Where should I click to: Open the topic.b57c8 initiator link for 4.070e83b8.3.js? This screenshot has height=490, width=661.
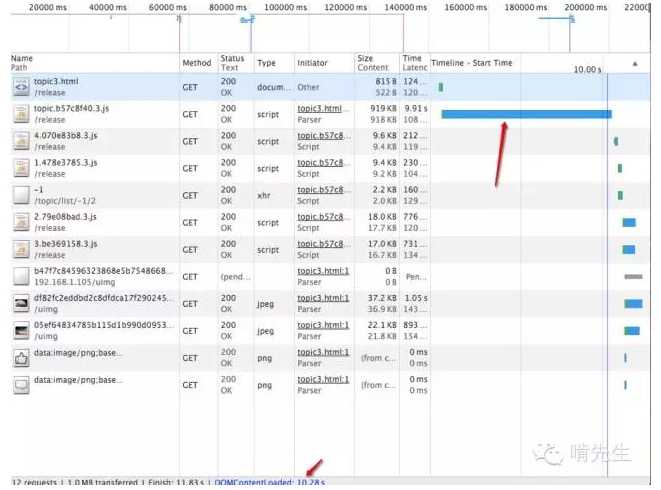tap(320, 135)
